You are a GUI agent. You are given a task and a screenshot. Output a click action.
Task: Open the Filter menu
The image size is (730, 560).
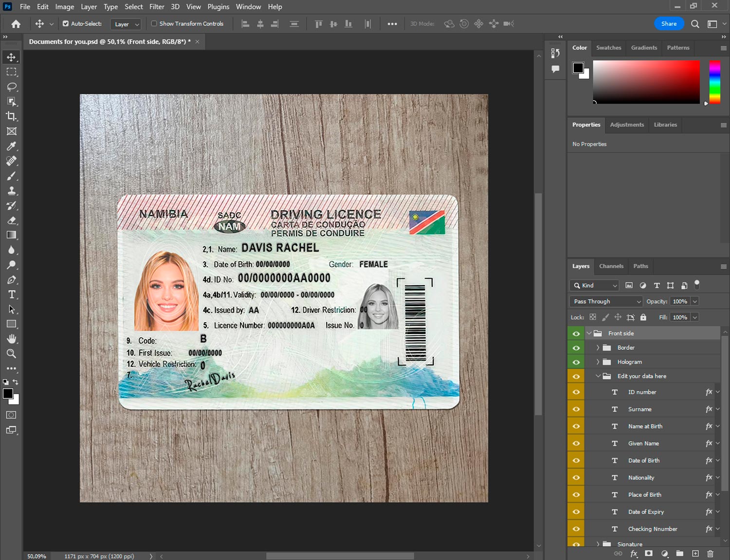coord(156,7)
